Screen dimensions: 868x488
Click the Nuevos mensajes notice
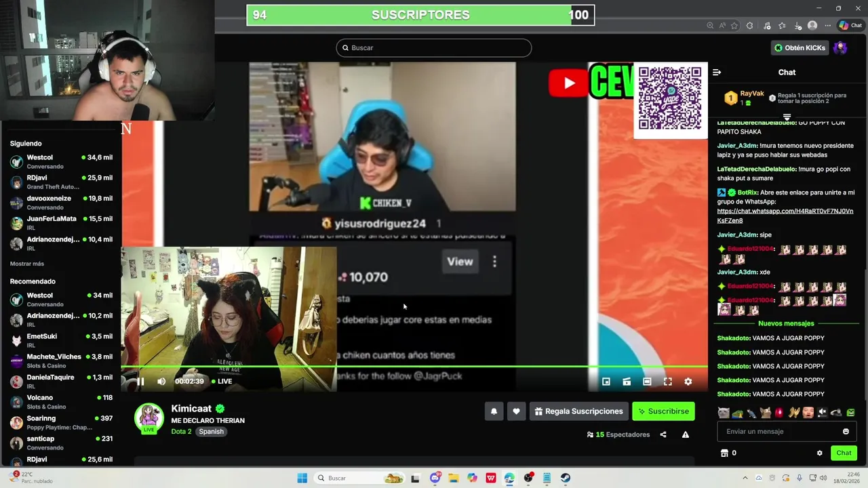click(x=786, y=323)
